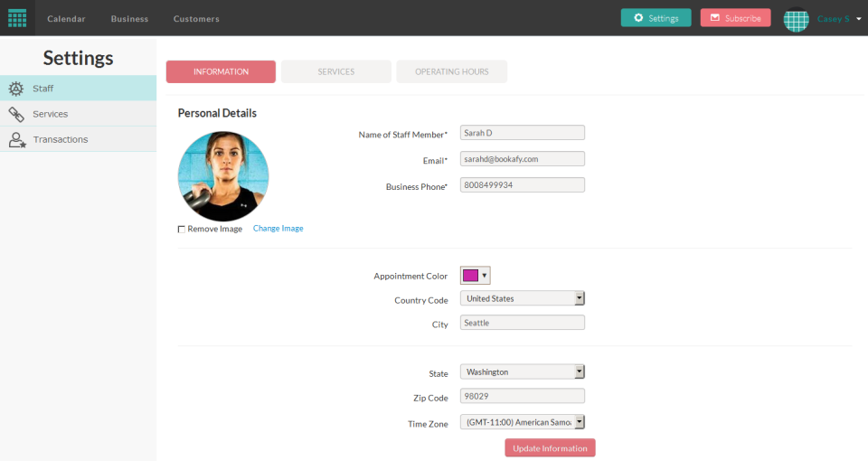This screenshot has height=461, width=868.
Task: Switch to the Services tab
Action: (x=336, y=71)
